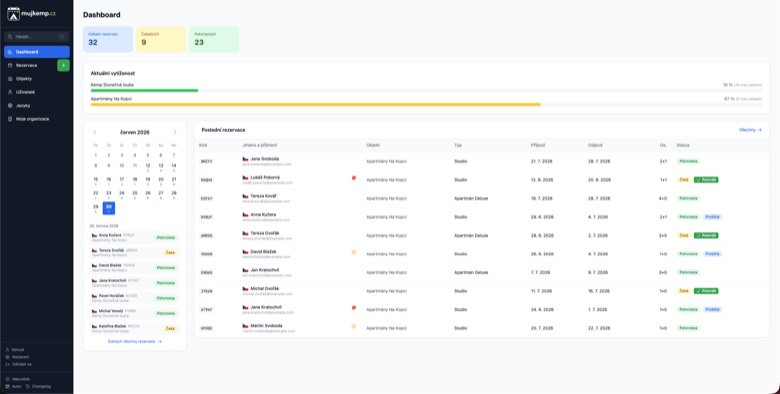
Task: Click Apartmán Deluxe in Tereza Kovář row
Action: [x=471, y=198]
